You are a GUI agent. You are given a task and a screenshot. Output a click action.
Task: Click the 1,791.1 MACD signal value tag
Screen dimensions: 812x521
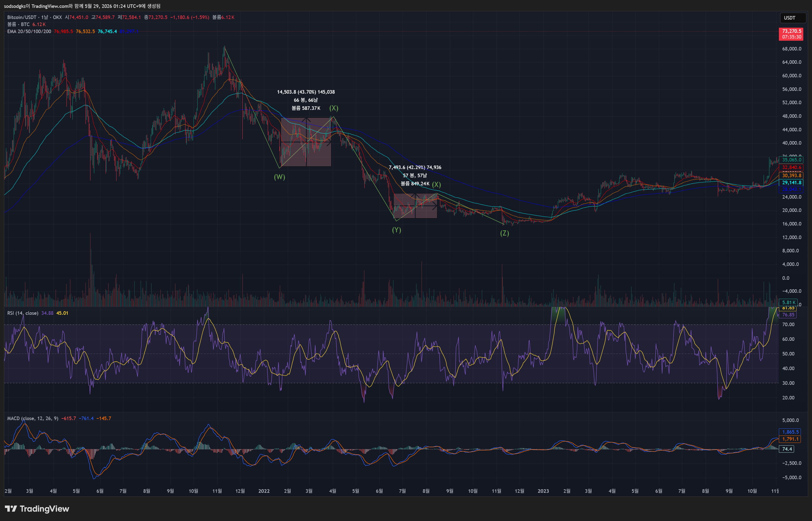[790, 439]
